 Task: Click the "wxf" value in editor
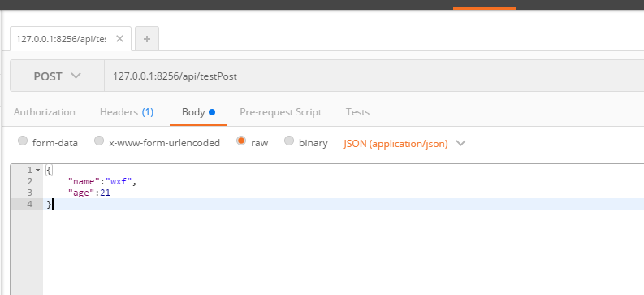119,181
